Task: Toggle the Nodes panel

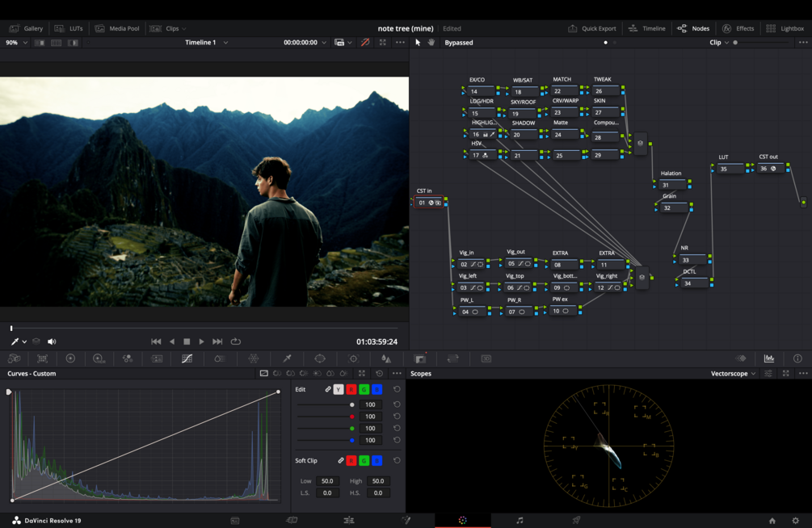Action: coord(693,28)
